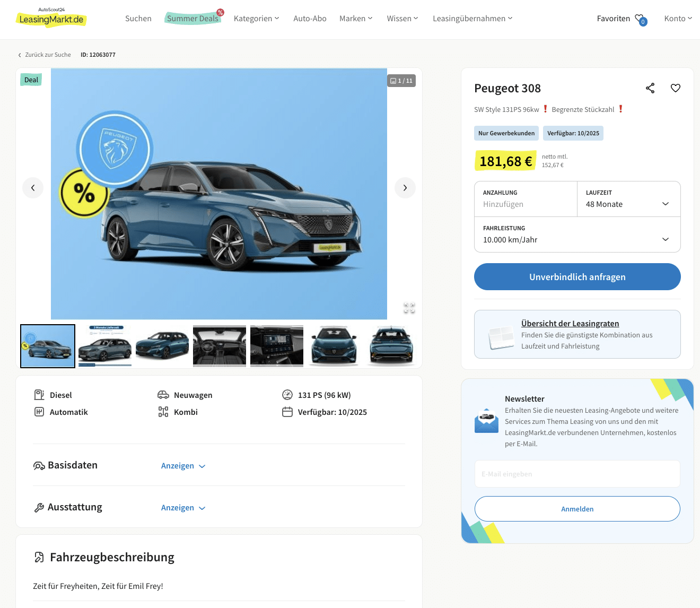Show previous car image arrow
This screenshot has width=700, height=608.
33,188
